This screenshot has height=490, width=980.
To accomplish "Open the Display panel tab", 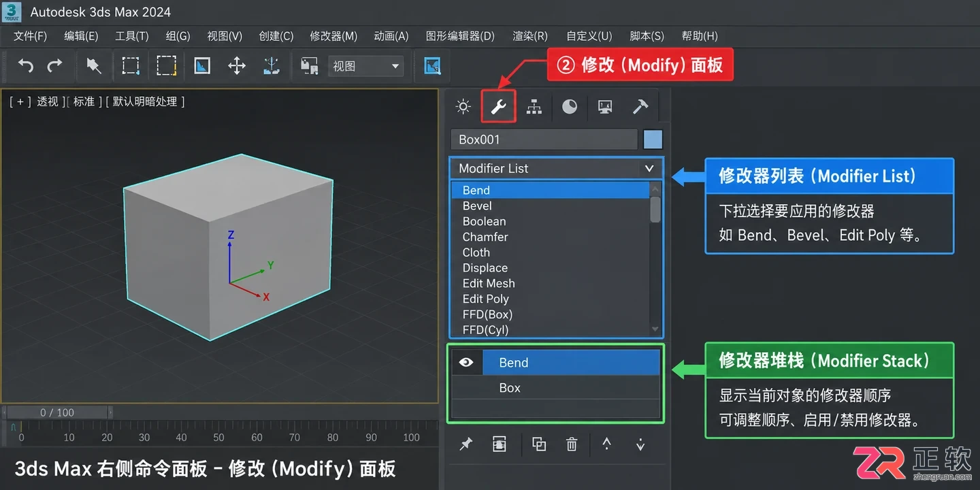I will point(605,106).
